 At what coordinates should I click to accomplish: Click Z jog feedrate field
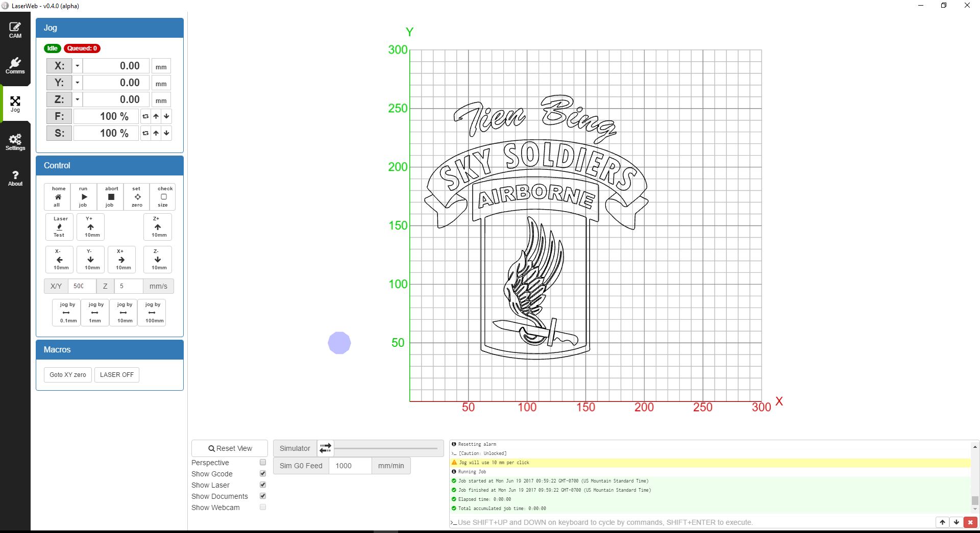pyautogui.click(x=129, y=286)
